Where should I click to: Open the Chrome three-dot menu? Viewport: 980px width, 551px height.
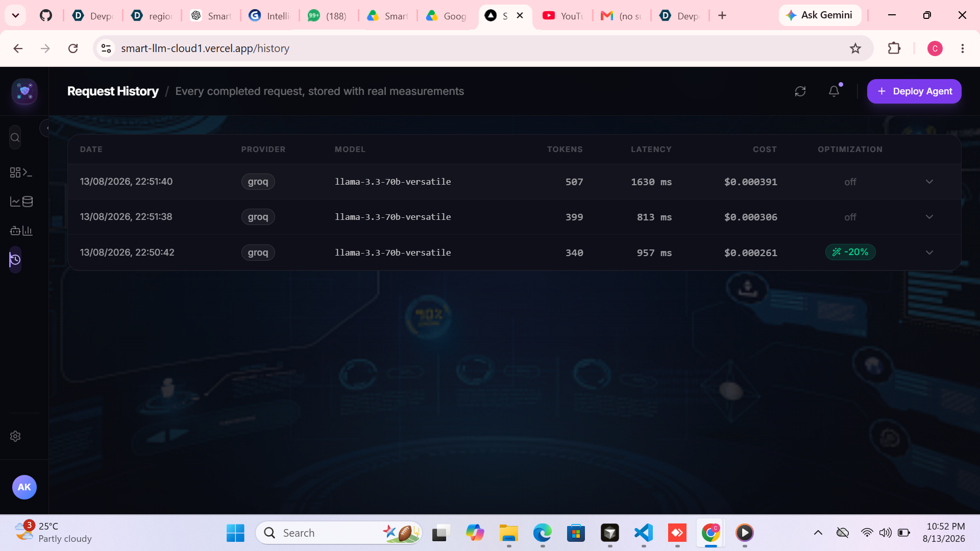coord(963,48)
